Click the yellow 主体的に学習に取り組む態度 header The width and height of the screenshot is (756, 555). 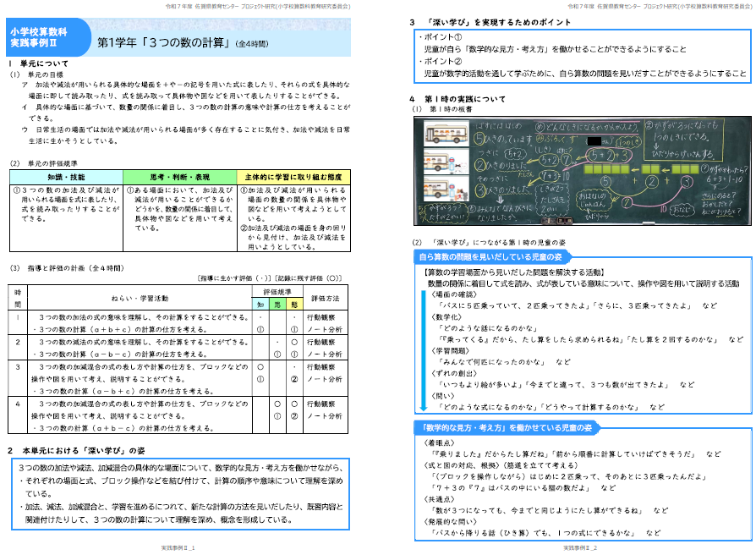293,176
